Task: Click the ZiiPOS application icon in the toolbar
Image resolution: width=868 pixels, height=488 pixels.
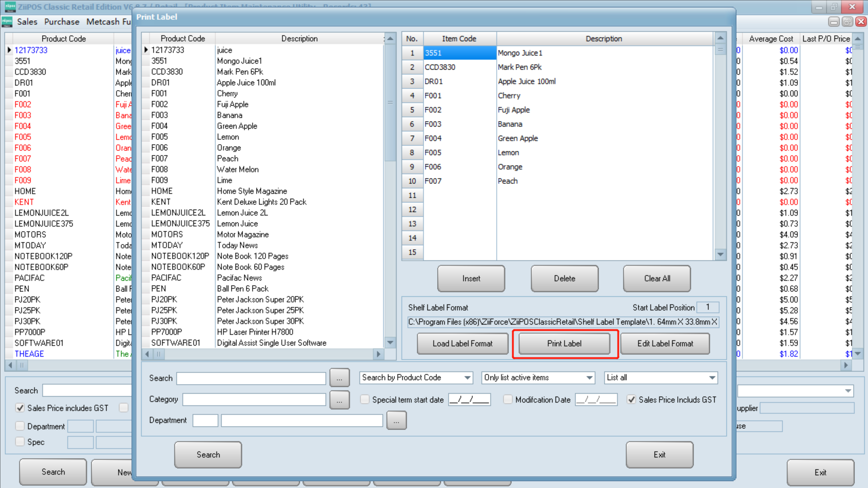Action: tap(6, 21)
